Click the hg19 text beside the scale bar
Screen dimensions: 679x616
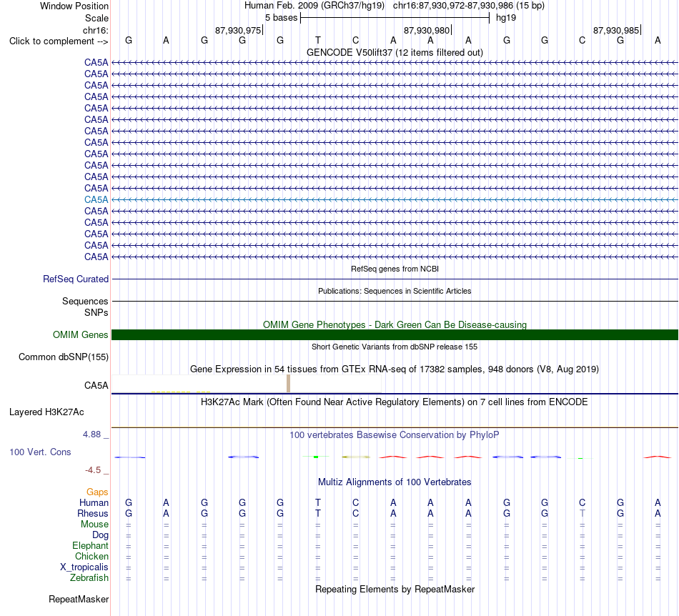[x=506, y=18]
